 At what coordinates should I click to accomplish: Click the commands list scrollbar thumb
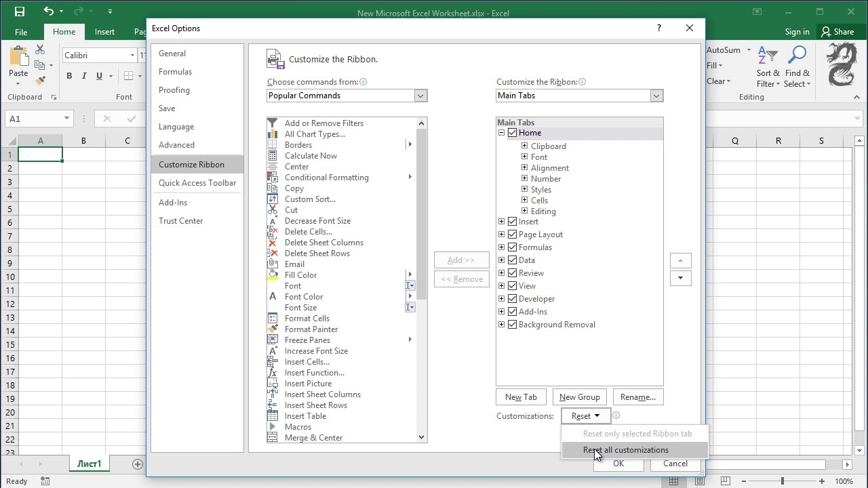421,213
